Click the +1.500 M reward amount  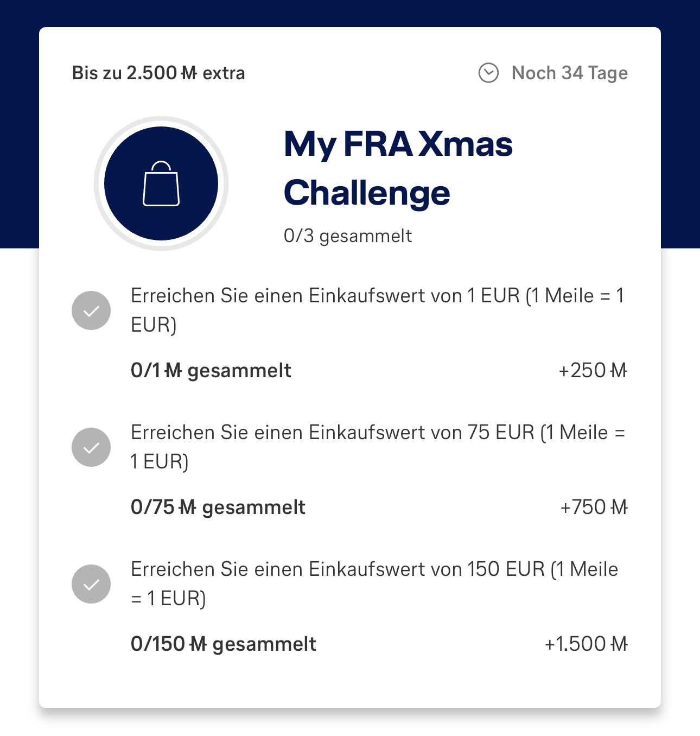coord(586,644)
